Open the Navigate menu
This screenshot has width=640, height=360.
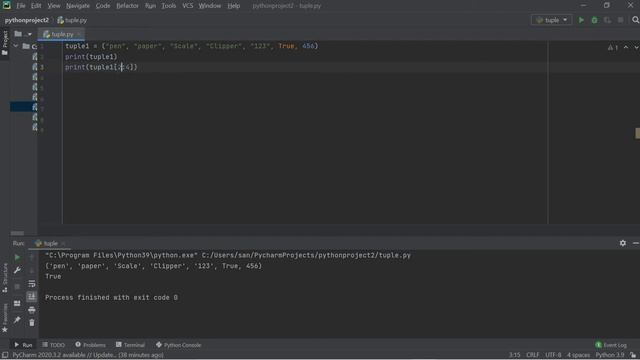(x=78, y=6)
